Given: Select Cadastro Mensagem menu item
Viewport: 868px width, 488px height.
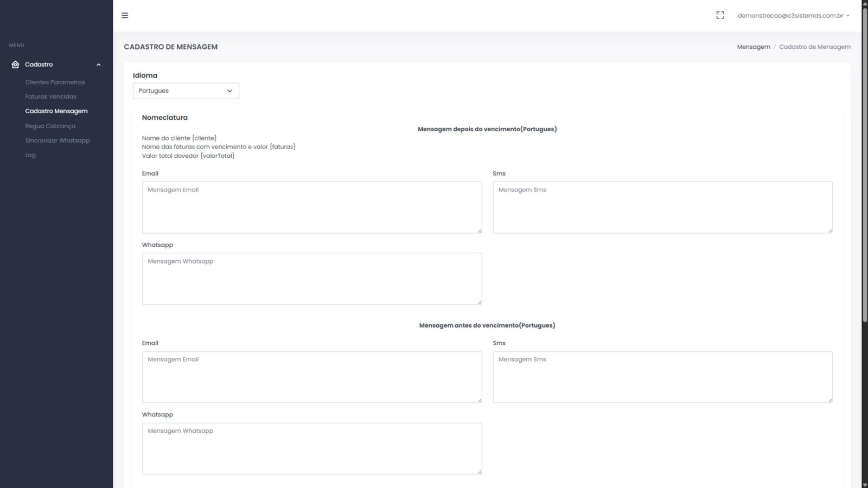Looking at the screenshot, I should point(56,111).
